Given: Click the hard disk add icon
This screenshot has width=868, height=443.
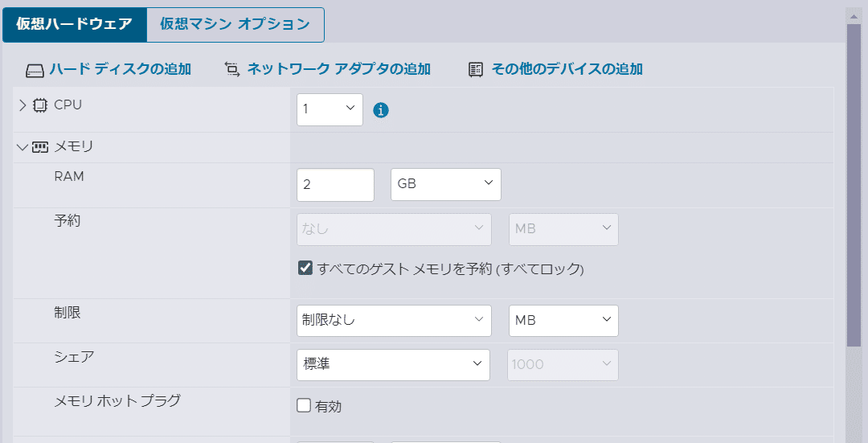Looking at the screenshot, I should (x=35, y=70).
